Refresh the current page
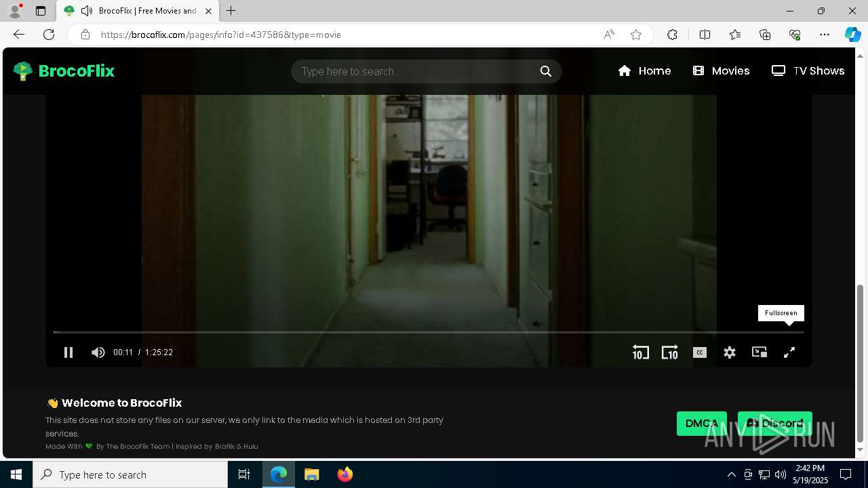 click(x=49, y=35)
